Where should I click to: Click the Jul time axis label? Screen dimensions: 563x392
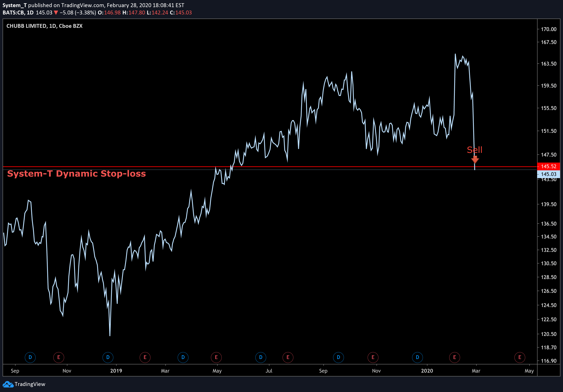point(269,371)
